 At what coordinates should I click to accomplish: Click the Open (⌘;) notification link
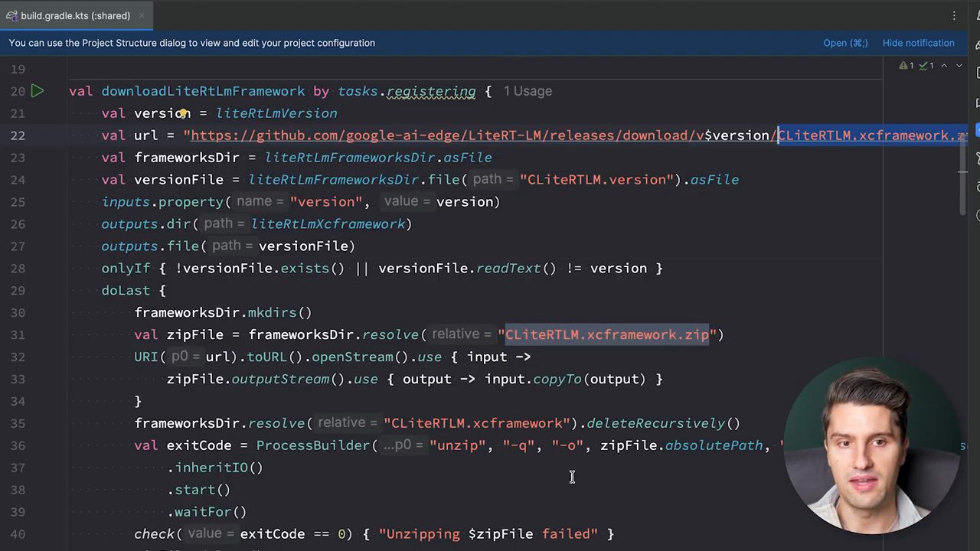click(x=845, y=43)
